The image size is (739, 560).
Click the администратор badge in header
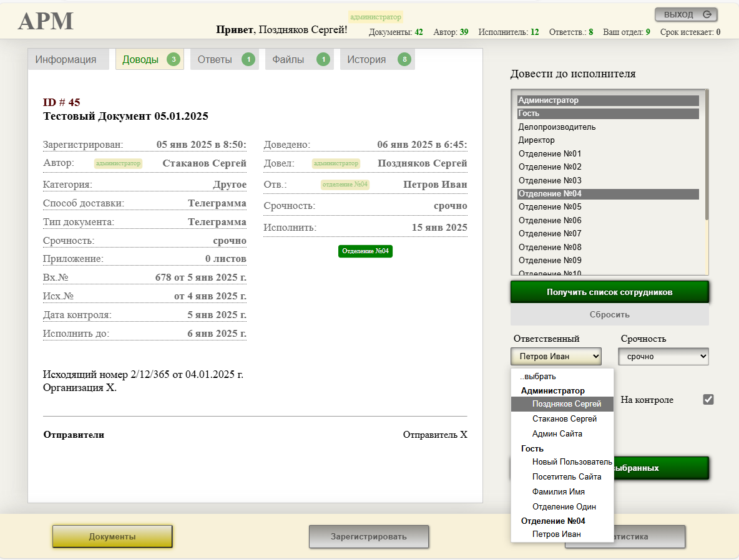[376, 17]
